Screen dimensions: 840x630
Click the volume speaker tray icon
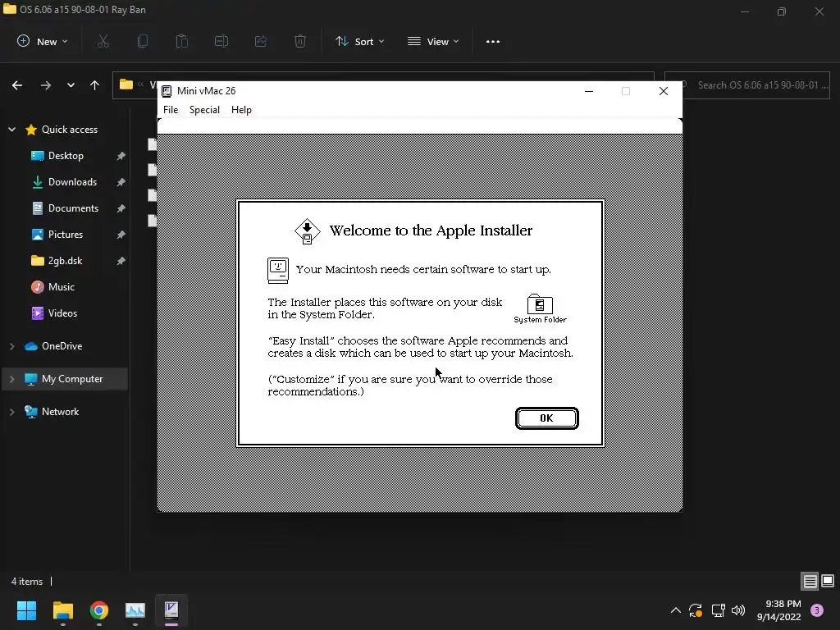[738, 610]
